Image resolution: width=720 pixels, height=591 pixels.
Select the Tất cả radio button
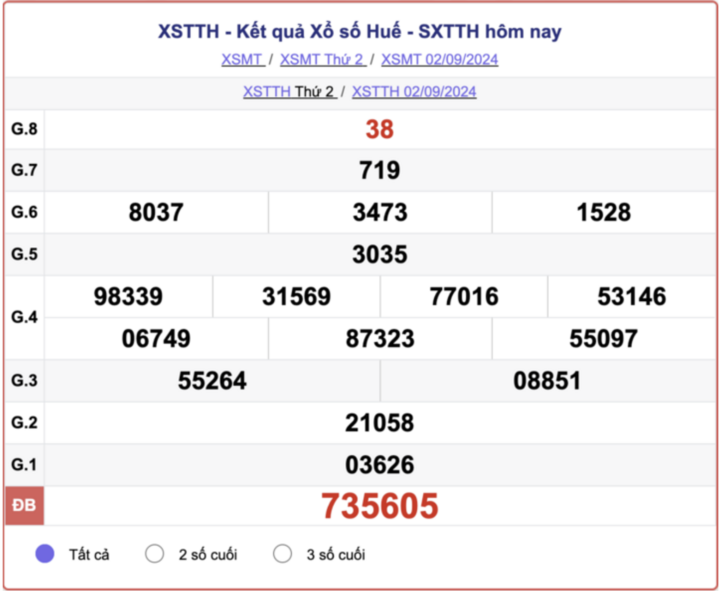click(x=45, y=554)
